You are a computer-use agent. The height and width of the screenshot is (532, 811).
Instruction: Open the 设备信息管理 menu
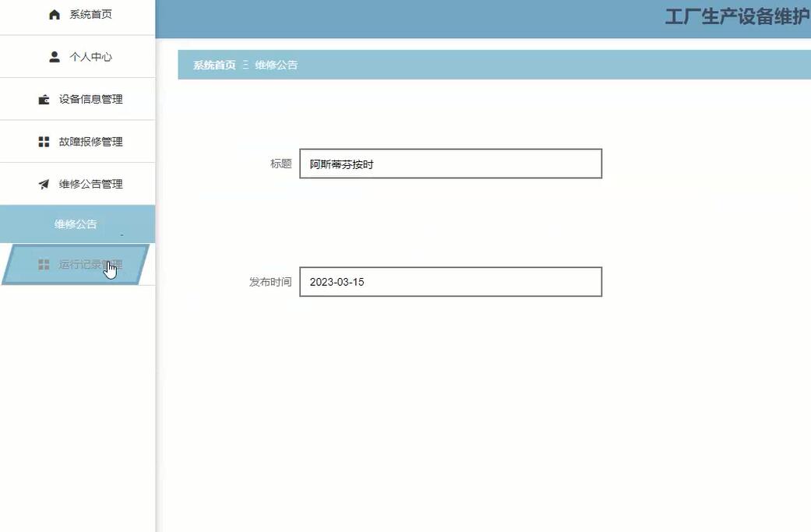90,99
